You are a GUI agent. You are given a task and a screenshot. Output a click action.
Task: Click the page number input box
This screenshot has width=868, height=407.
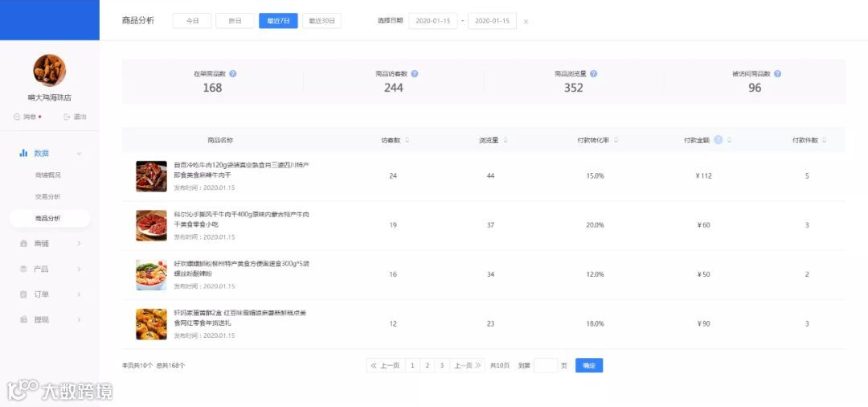[x=546, y=365]
